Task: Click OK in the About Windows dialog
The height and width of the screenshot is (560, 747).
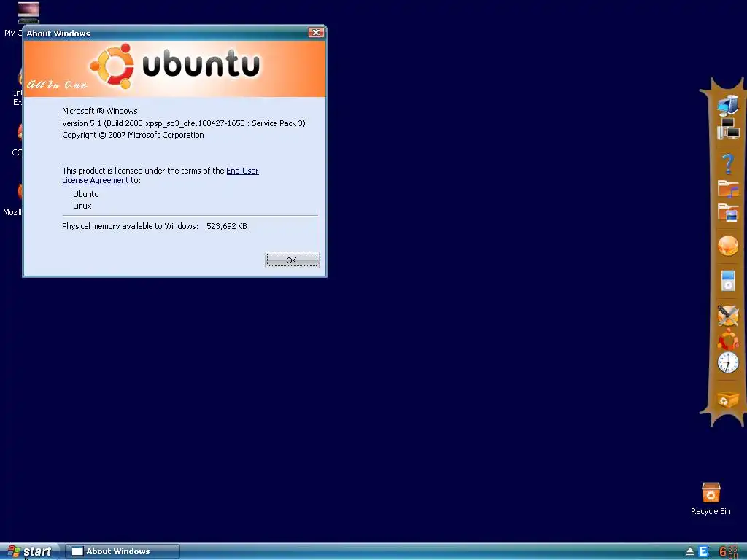Action: pyautogui.click(x=292, y=260)
